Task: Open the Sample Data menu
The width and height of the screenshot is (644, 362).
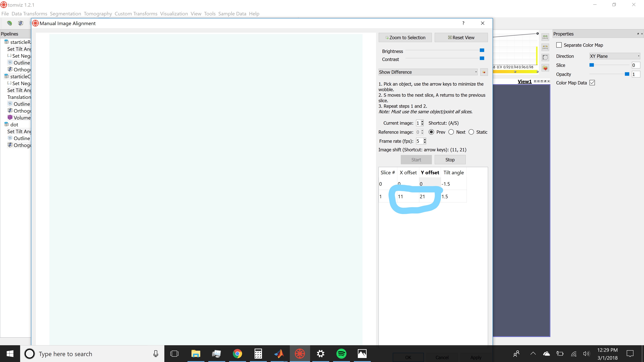Action: pos(232,14)
